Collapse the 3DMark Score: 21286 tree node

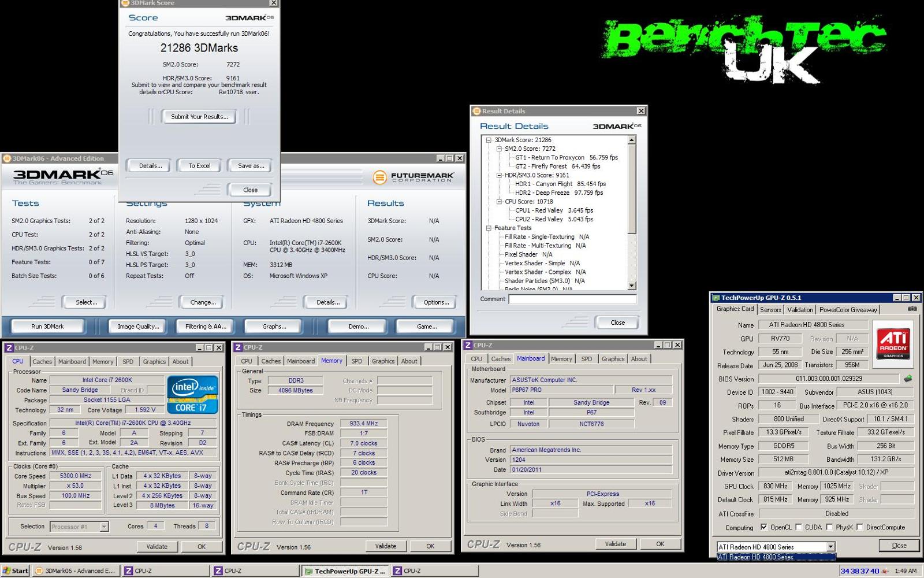pos(489,140)
